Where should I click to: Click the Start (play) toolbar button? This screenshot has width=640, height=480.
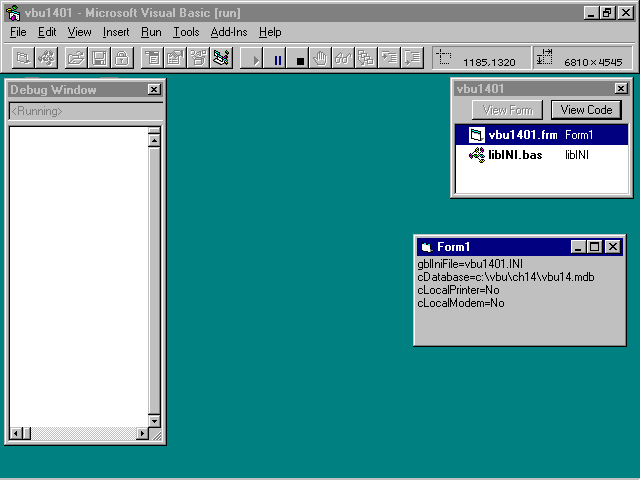(256, 59)
